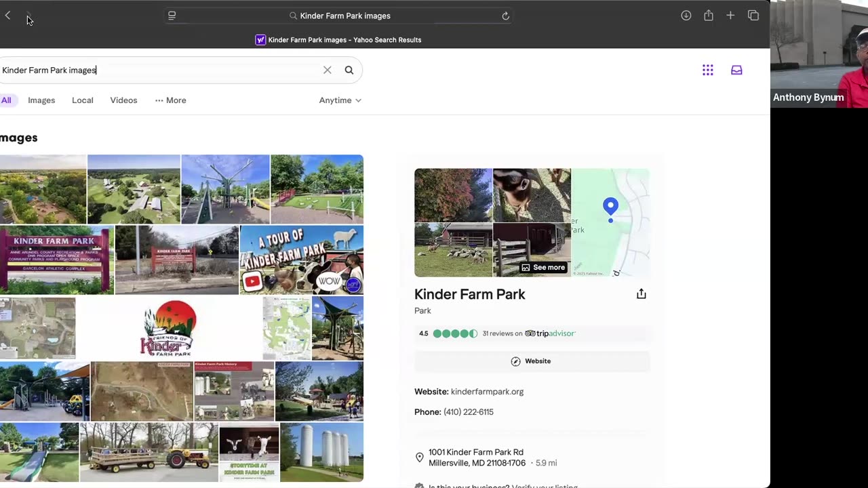Open the Yahoo apps grid icon
This screenshot has width=868, height=488.
pyautogui.click(x=708, y=70)
